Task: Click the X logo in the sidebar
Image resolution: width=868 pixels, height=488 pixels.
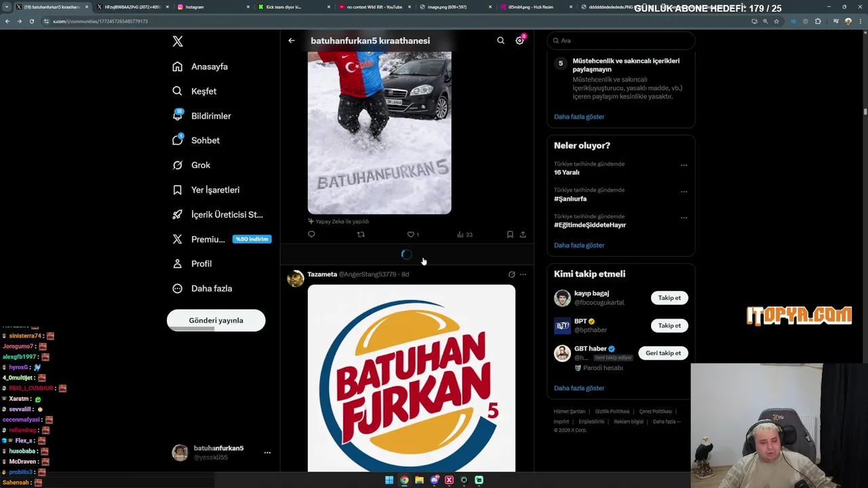Action: coord(178,41)
